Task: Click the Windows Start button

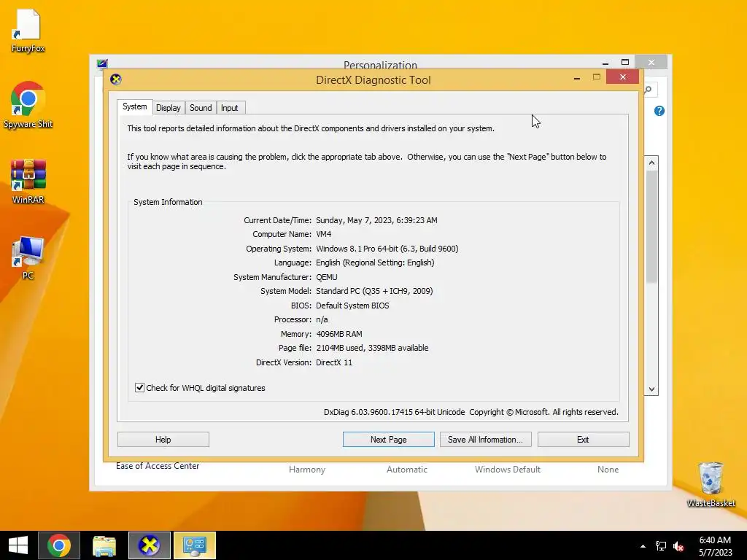Action: pos(18,545)
